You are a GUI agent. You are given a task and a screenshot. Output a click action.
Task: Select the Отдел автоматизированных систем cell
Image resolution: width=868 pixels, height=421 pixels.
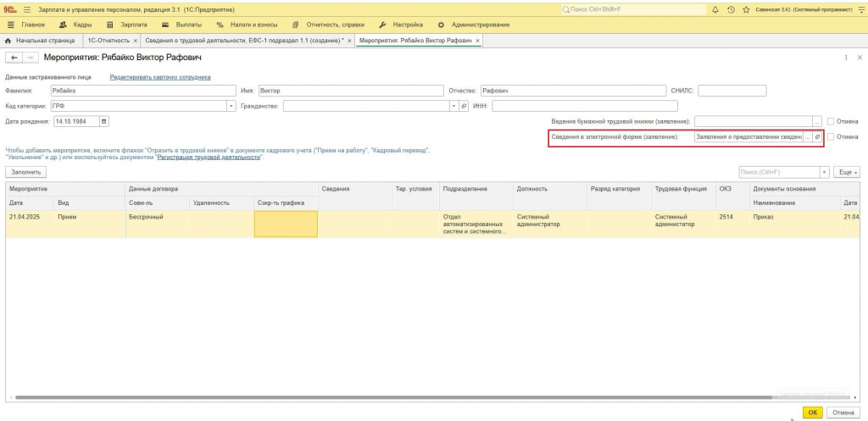(x=476, y=224)
